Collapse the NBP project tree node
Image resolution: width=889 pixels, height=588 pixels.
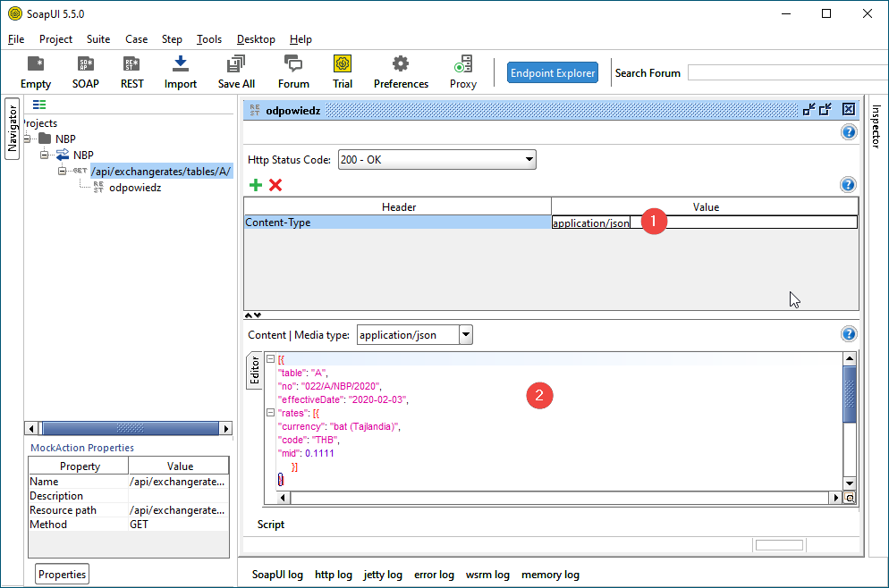click(x=27, y=139)
